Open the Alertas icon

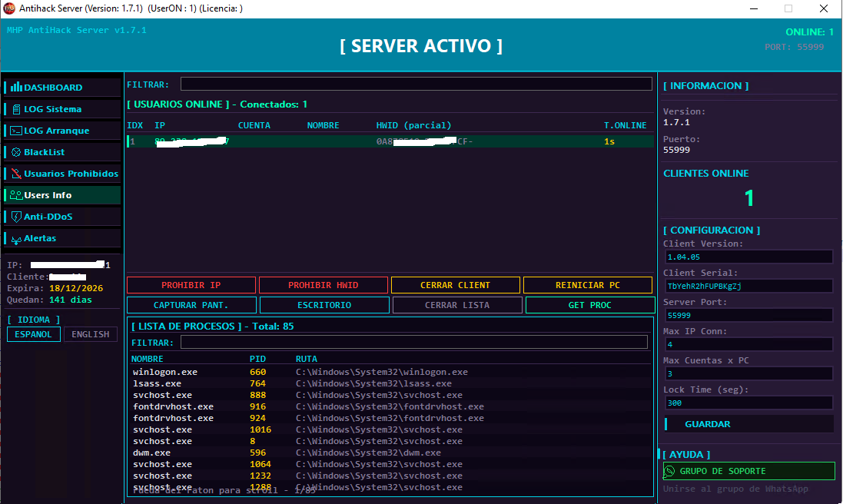[16, 239]
